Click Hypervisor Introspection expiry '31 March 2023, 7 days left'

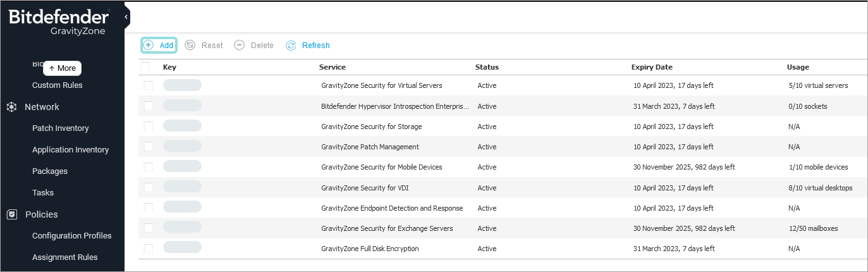point(674,106)
